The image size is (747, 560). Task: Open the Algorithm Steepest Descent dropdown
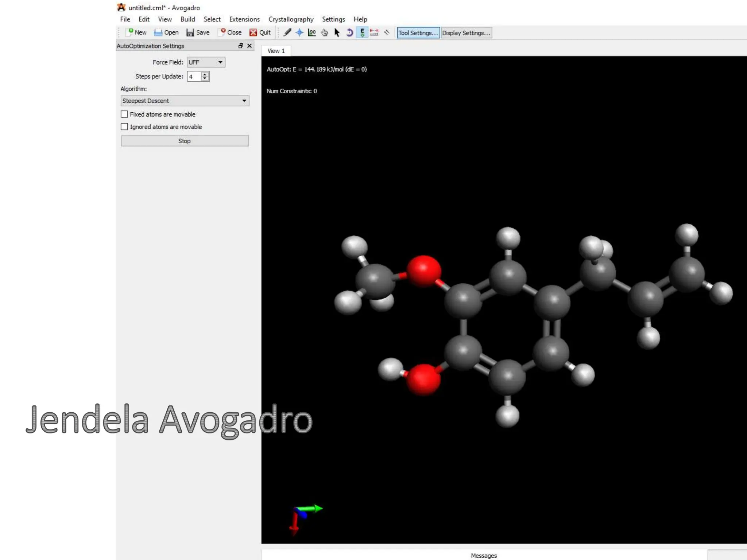pyautogui.click(x=185, y=101)
